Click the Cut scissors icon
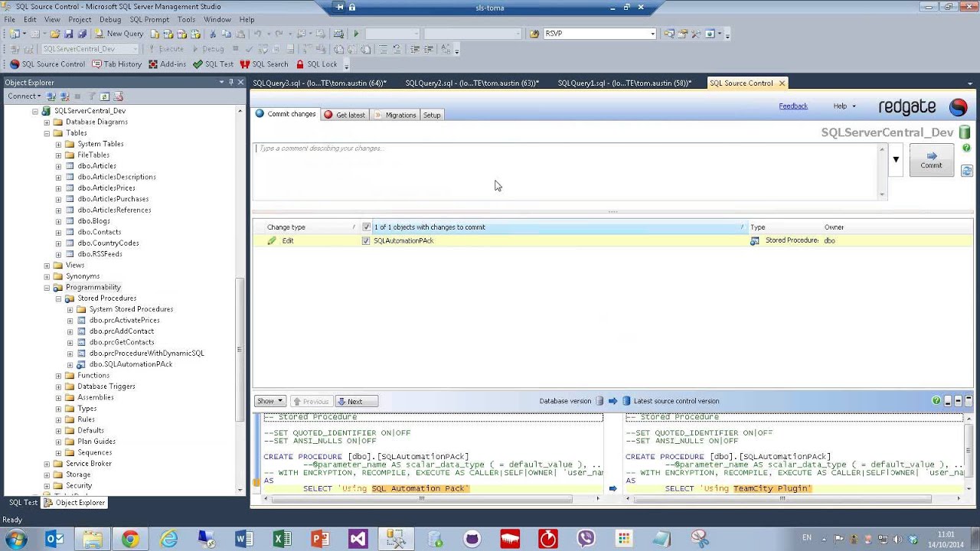 coord(214,34)
